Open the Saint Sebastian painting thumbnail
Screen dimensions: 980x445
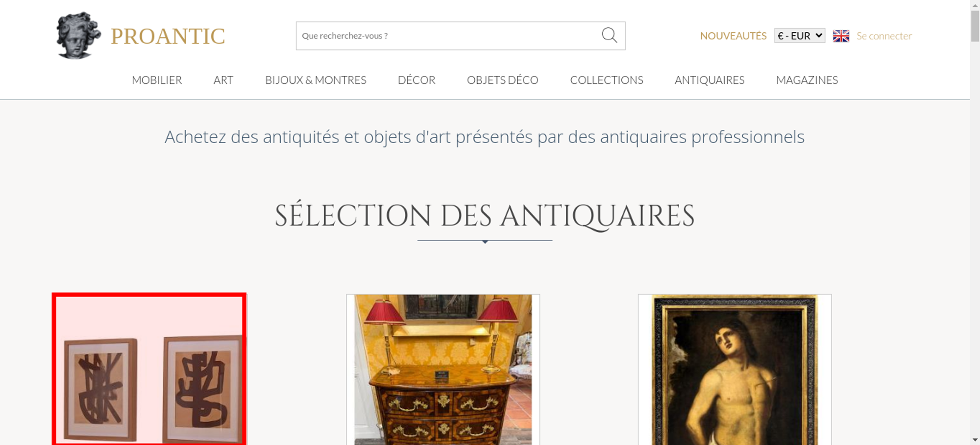pyautogui.click(x=735, y=370)
